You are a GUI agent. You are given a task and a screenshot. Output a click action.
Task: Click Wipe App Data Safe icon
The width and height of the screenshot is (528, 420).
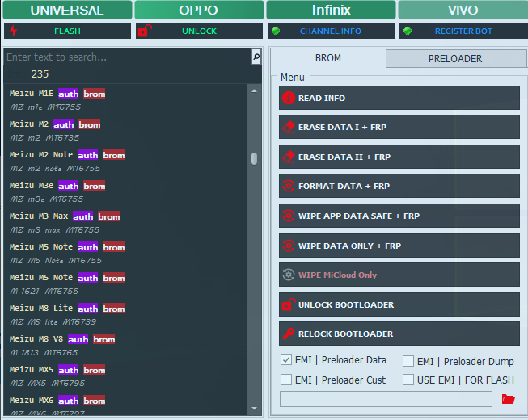coord(289,216)
